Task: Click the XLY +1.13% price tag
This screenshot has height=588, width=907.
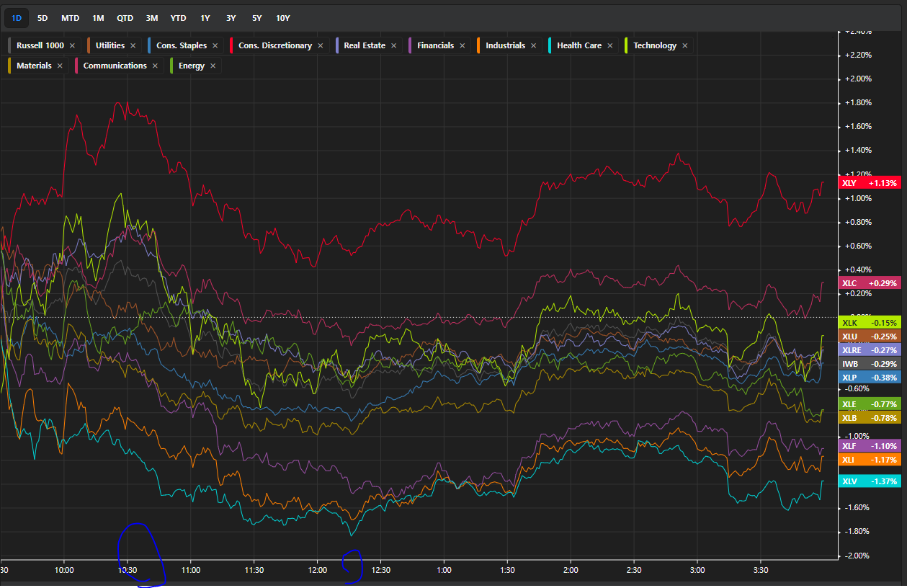Action: coord(870,183)
